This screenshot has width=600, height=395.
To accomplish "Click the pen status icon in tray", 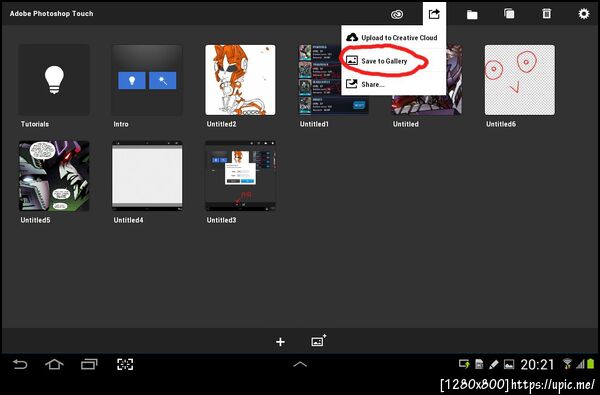I will (494, 364).
